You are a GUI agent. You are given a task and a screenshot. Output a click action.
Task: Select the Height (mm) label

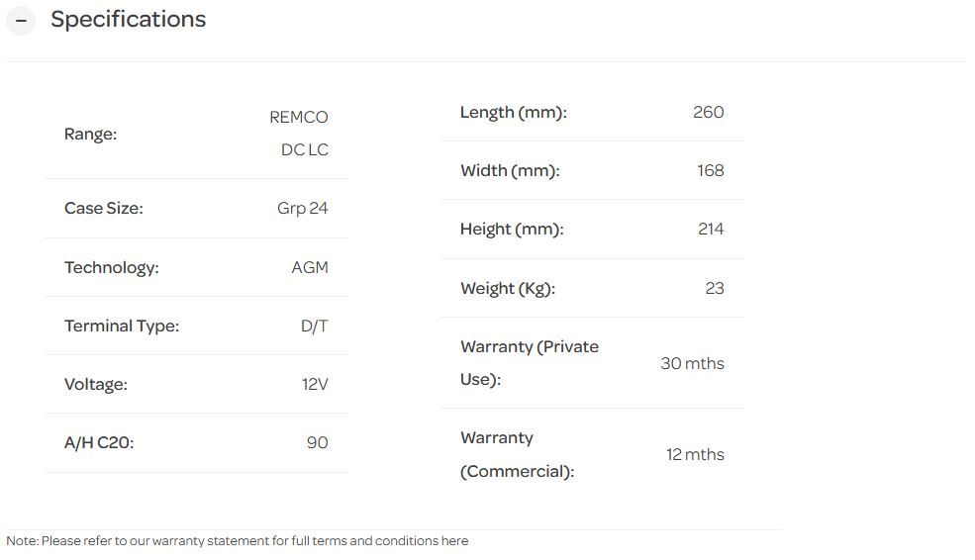point(511,229)
